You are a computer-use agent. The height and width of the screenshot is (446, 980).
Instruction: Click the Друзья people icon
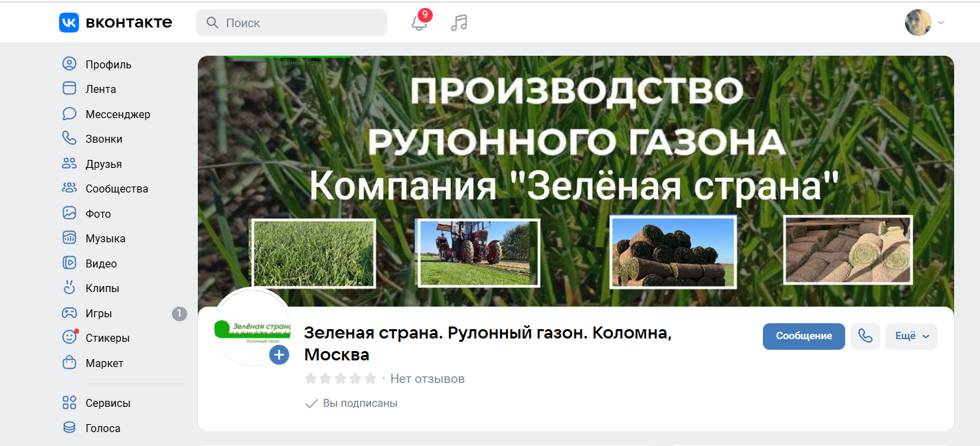tap(70, 164)
